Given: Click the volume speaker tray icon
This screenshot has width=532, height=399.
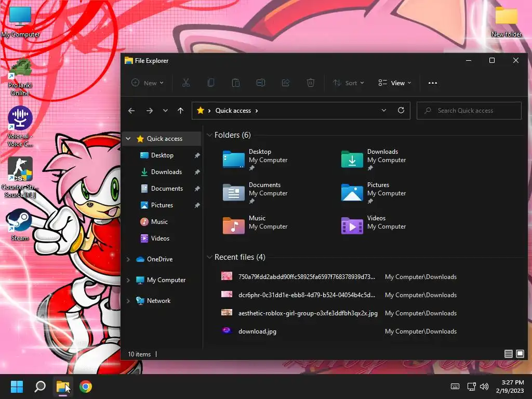Looking at the screenshot, I should [484, 387].
